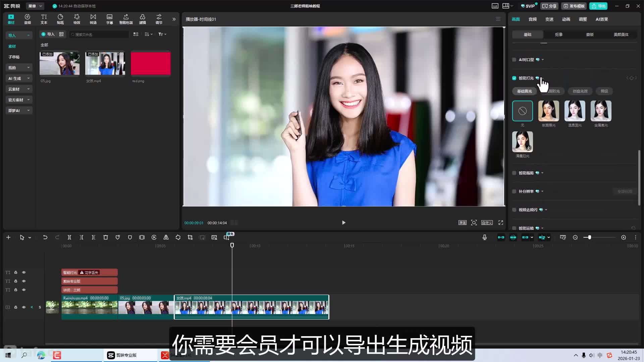
Task: Switch to the 抠像 sub-tab
Action: [x=559, y=35]
